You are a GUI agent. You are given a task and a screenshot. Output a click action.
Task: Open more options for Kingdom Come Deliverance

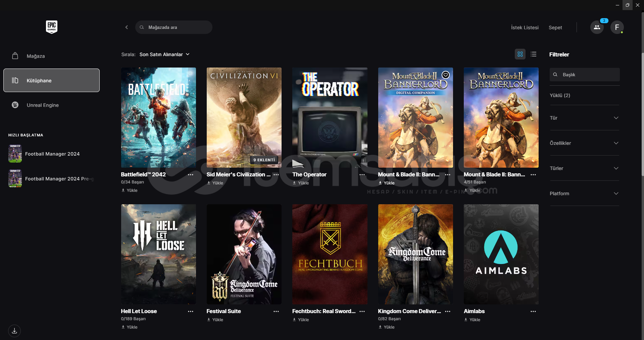click(448, 311)
